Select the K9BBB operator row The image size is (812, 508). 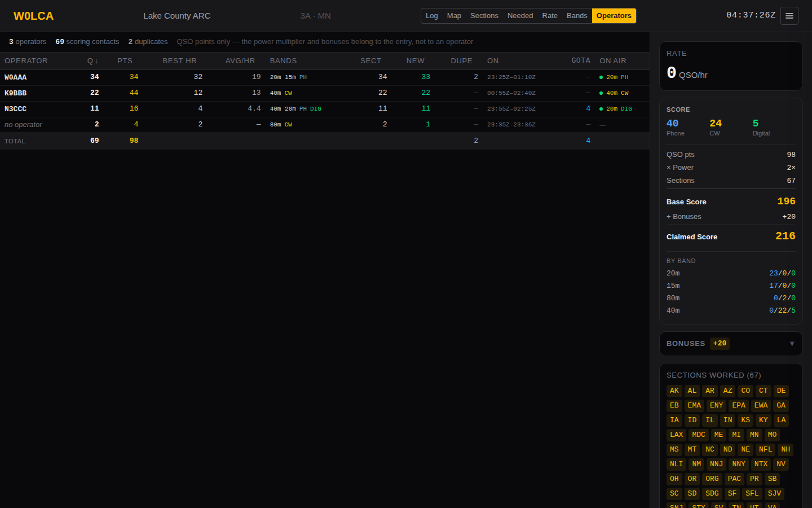pos(325,93)
